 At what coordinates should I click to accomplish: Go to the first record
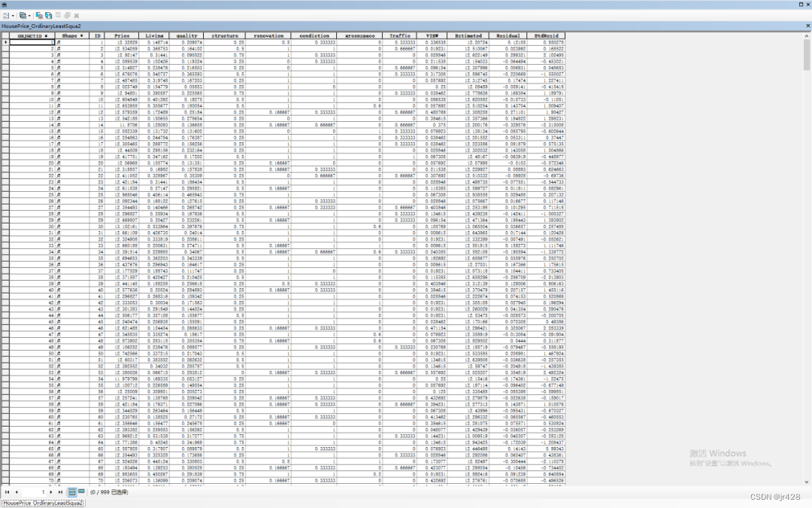[x=8, y=492]
